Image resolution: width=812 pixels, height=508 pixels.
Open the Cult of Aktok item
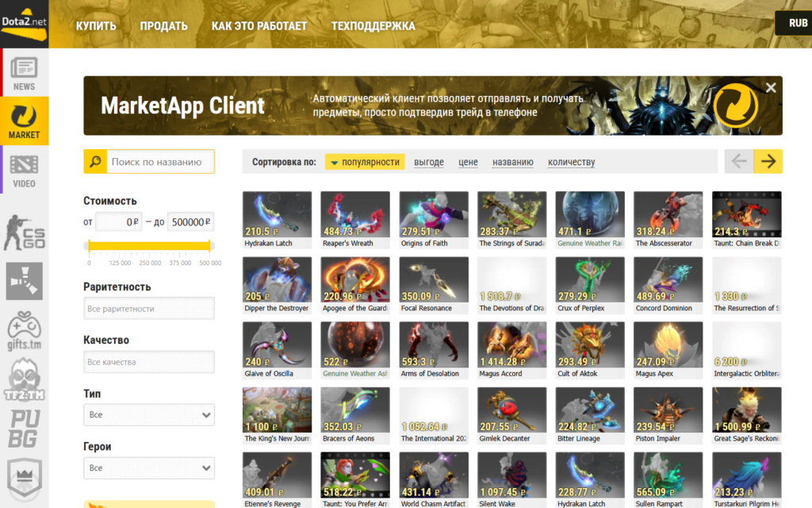pyautogui.click(x=590, y=350)
